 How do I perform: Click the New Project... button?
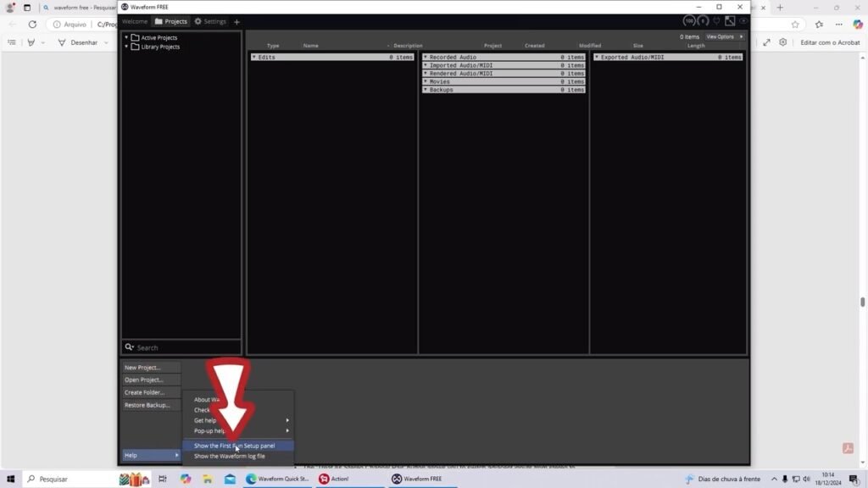[x=151, y=368]
